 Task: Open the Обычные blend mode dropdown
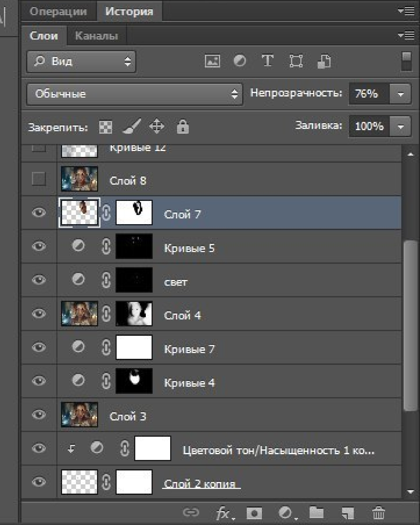point(134,94)
